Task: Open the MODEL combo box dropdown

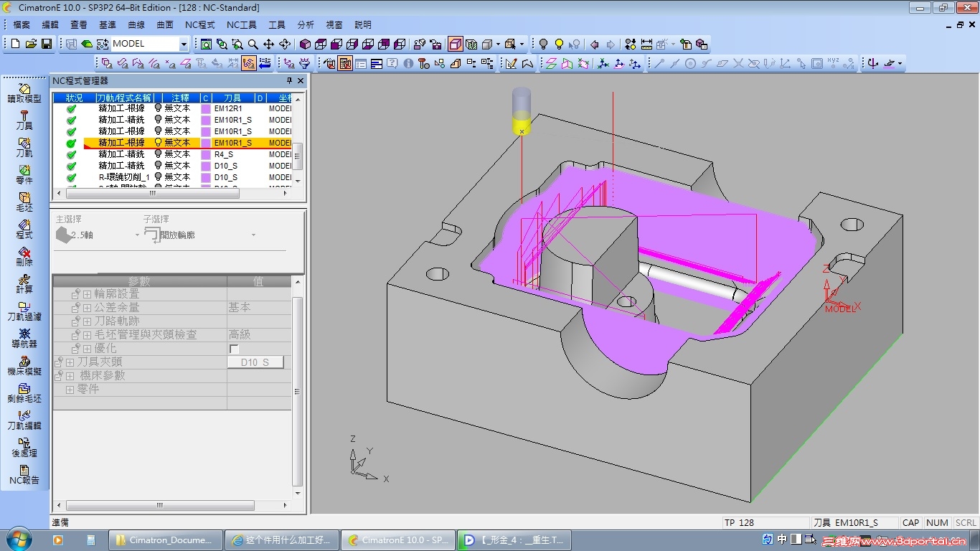Action: (x=183, y=44)
